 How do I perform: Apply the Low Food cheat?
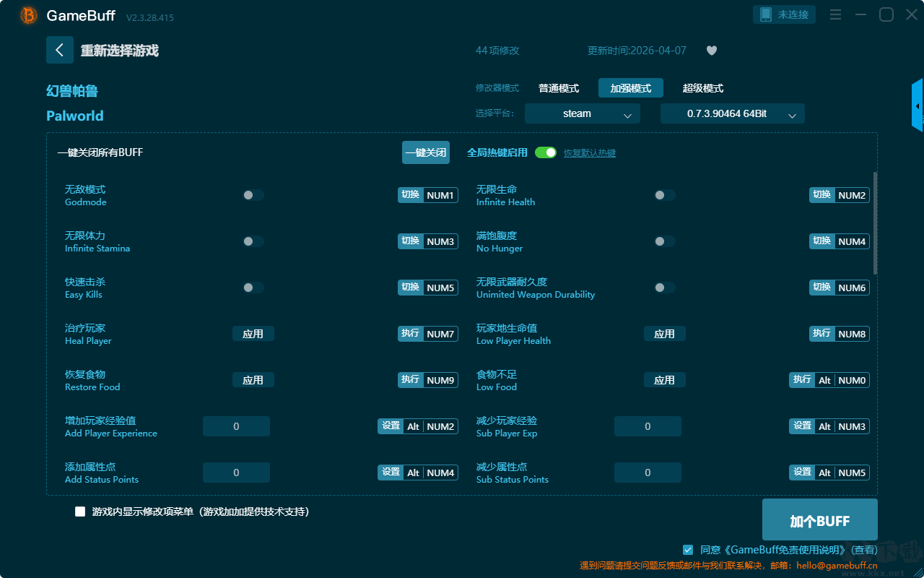point(665,380)
